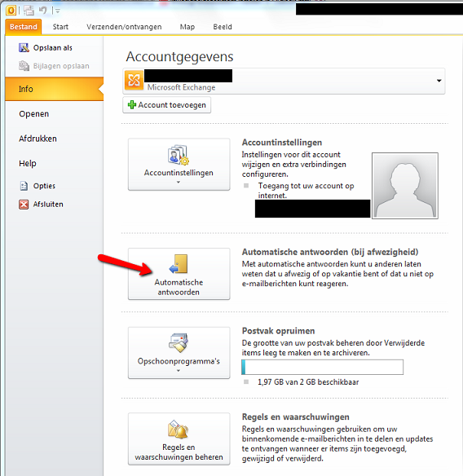Click the Account toevoegen button
Image resolution: width=463 pixels, height=476 pixels.
point(166,105)
